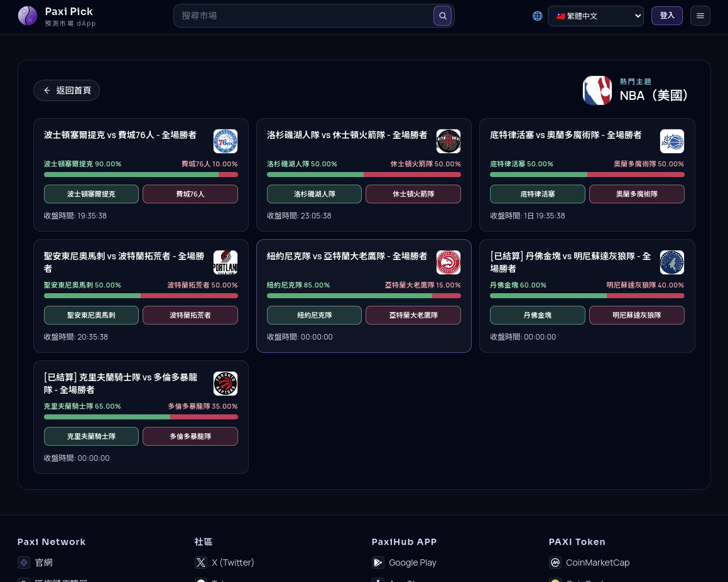This screenshot has height=582, width=728.
Task: Pick 底特律活塞 outcome button
Action: tap(537, 194)
